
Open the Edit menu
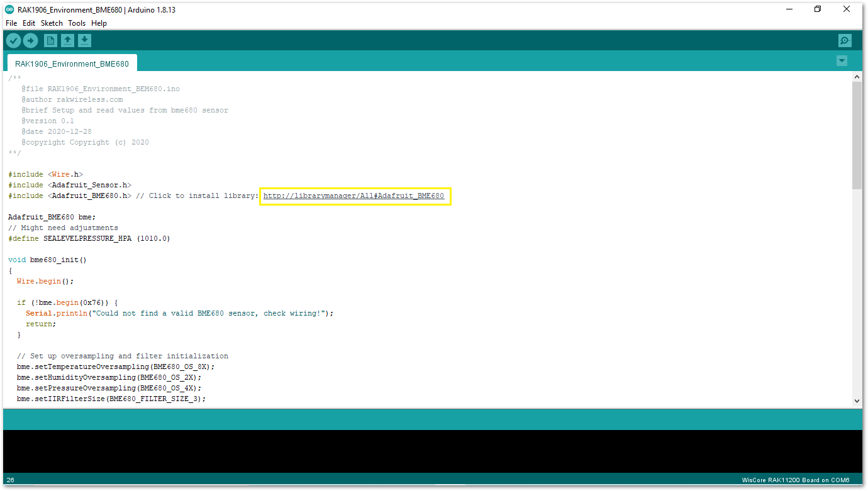(x=29, y=23)
